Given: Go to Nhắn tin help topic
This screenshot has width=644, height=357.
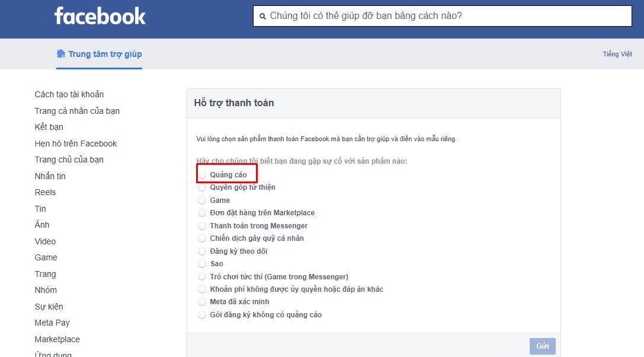Looking at the screenshot, I should pos(50,176).
